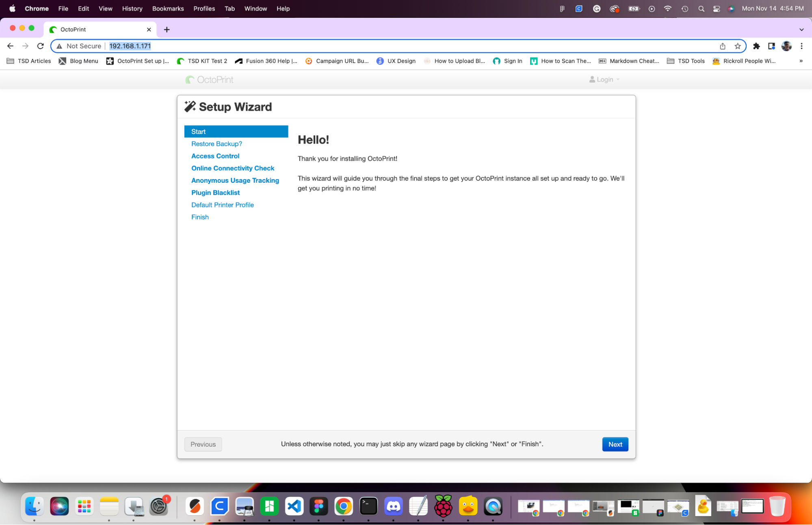The width and height of the screenshot is (812, 525).
Task: Click the browser forward arrow
Action: [x=25, y=46]
